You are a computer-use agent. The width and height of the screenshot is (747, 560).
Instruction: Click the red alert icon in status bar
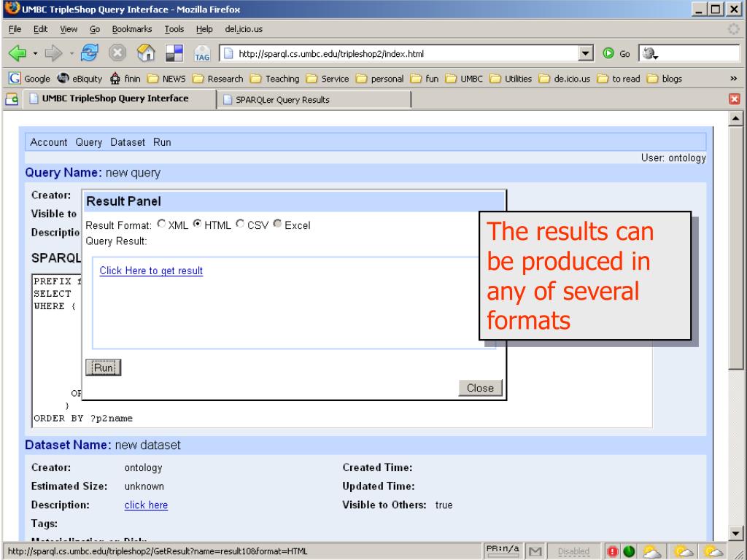click(613, 551)
